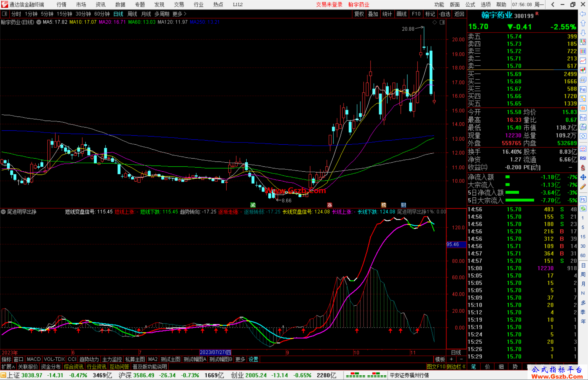Open the quote list icon with checkmark

pyautogui.click(x=583, y=42)
